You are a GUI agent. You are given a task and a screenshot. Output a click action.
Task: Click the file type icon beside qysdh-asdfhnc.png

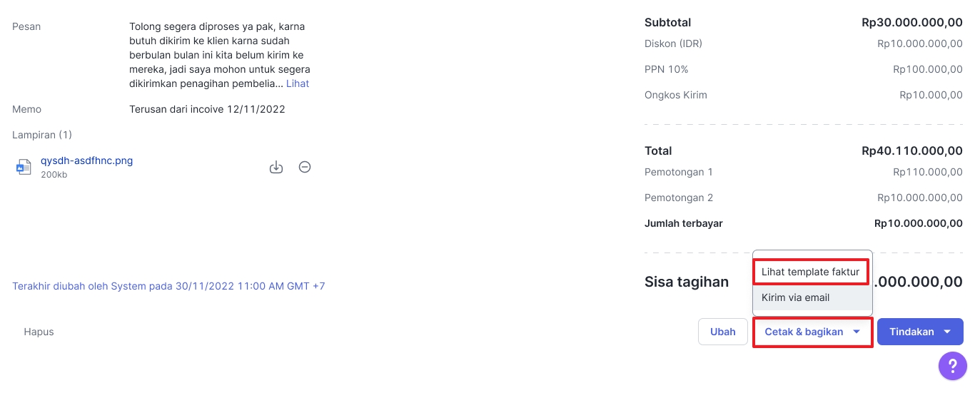click(24, 168)
